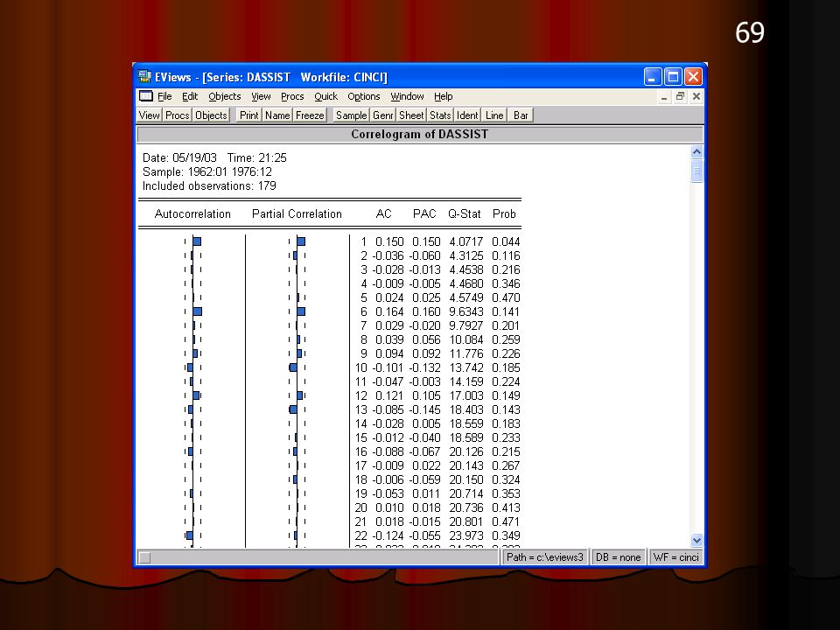Open the Window menu
The height and width of the screenshot is (630, 840).
(x=407, y=96)
